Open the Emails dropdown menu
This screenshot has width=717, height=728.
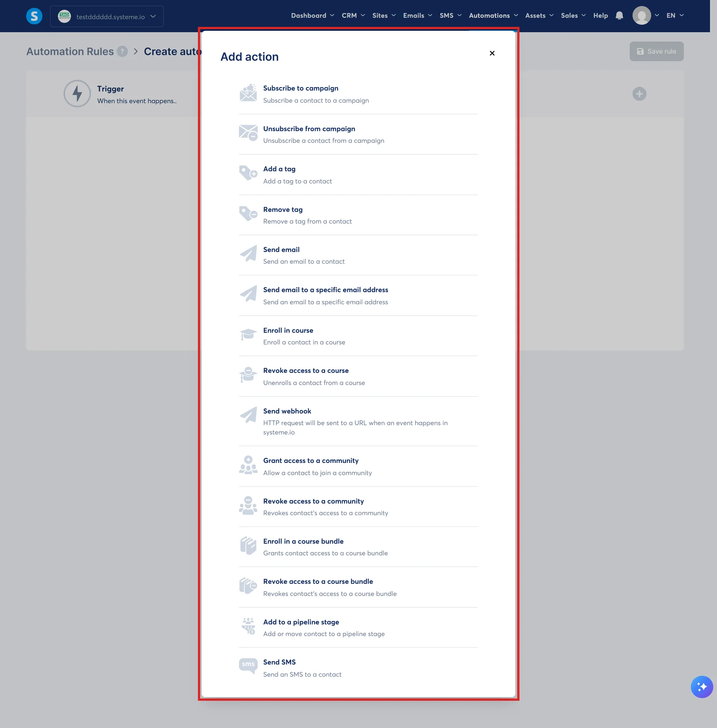tap(418, 15)
